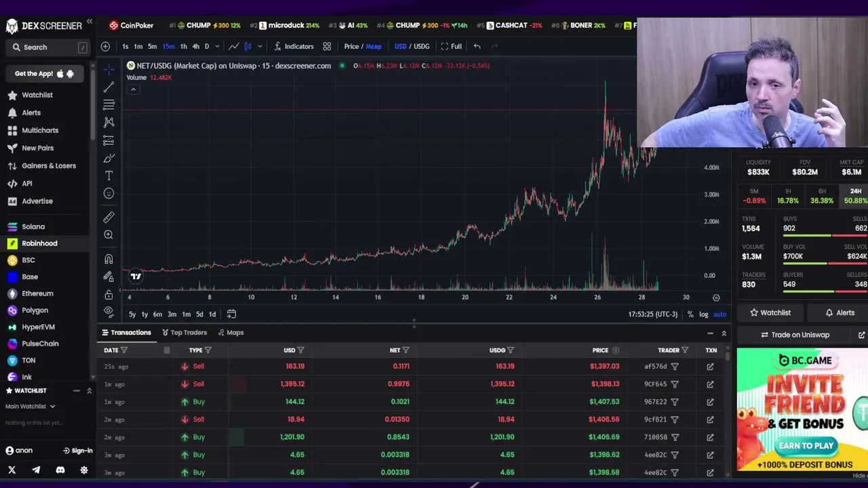The width and height of the screenshot is (868, 488).
Task: Open transaction link for trader 9CF645
Action: 710,384
